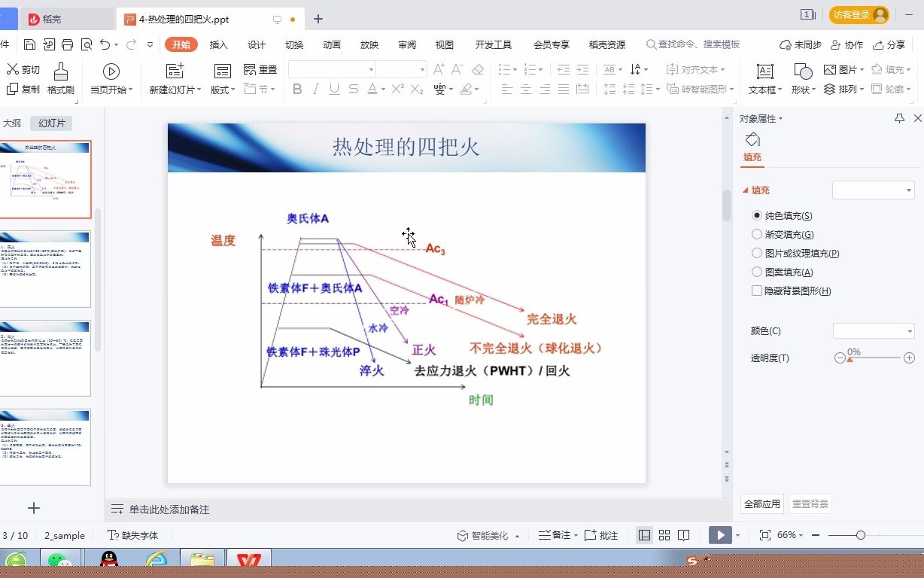Open the Animation (动画) tab
This screenshot has width=924, height=578.
tap(332, 44)
